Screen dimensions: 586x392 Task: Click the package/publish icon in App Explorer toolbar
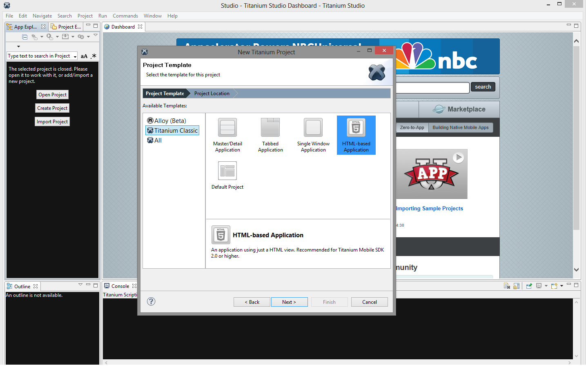65,37
